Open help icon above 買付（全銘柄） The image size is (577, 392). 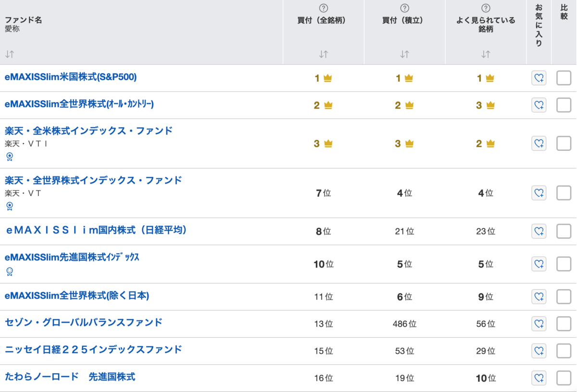click(324, 8)
